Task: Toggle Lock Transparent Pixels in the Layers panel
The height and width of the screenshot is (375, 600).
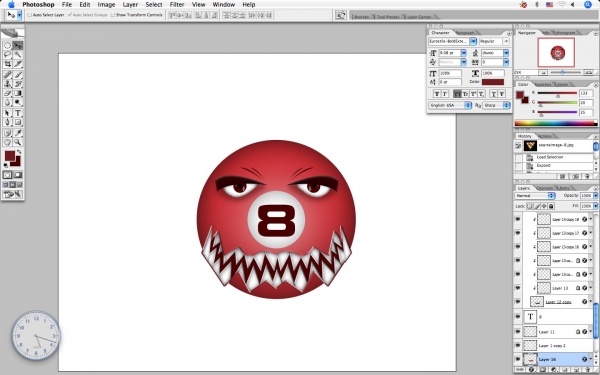Action: point(530,206)
